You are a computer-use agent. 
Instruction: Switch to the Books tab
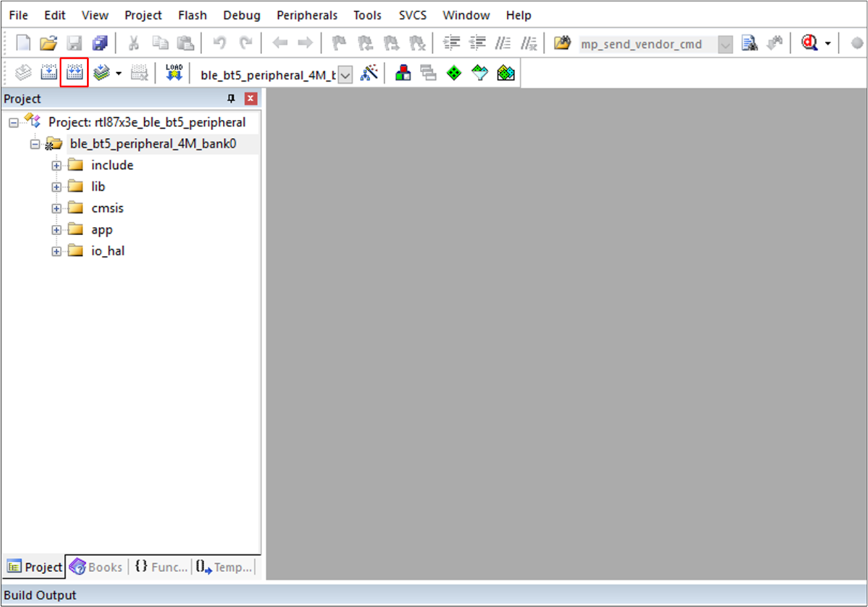point(97,567)
